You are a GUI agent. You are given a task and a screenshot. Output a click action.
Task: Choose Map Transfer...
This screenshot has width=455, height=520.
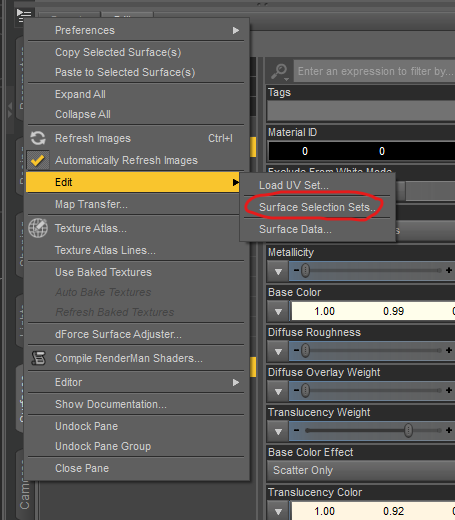point(136,204)
